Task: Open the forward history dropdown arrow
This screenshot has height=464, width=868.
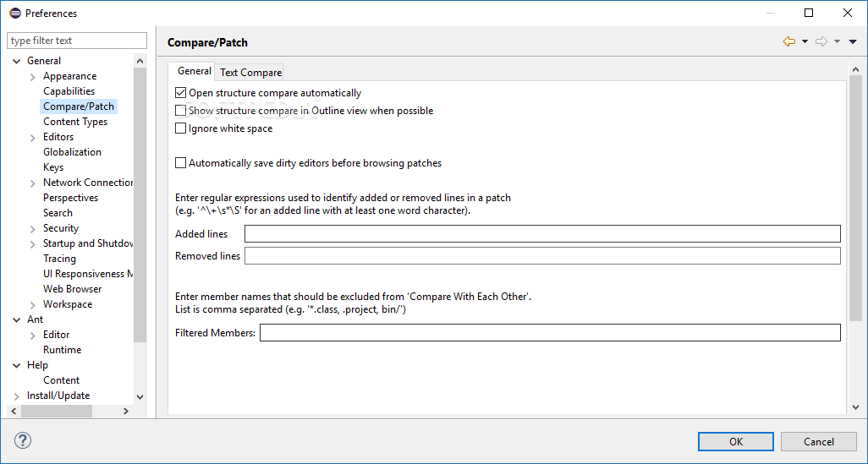Action: click(837, 41)
